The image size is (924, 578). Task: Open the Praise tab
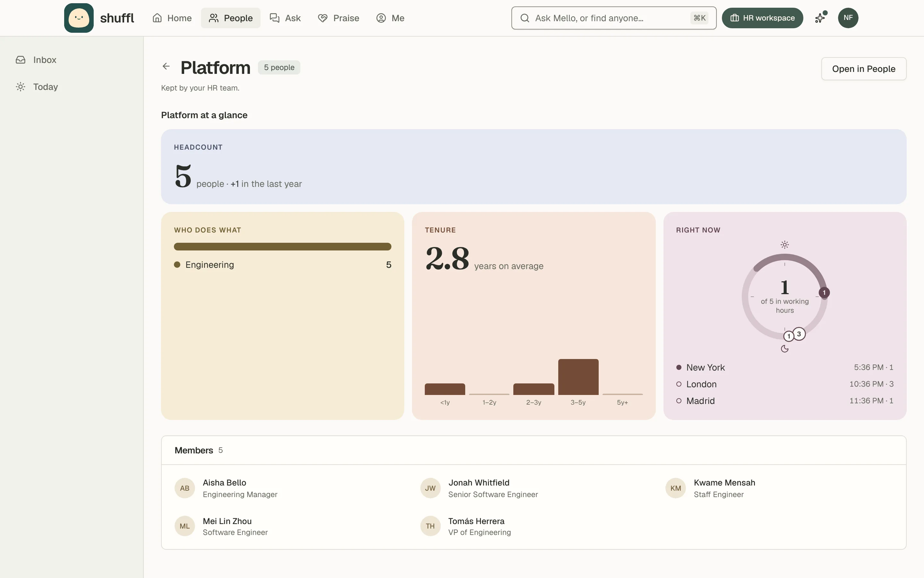(x=338, y=18)
